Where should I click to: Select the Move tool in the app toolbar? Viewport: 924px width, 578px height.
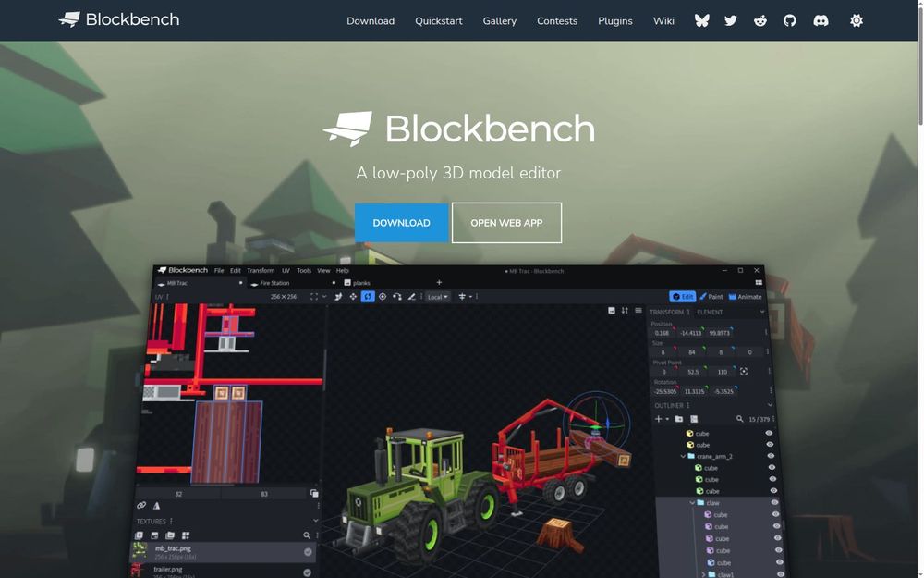pyautogui.click(x=353, y=297)
